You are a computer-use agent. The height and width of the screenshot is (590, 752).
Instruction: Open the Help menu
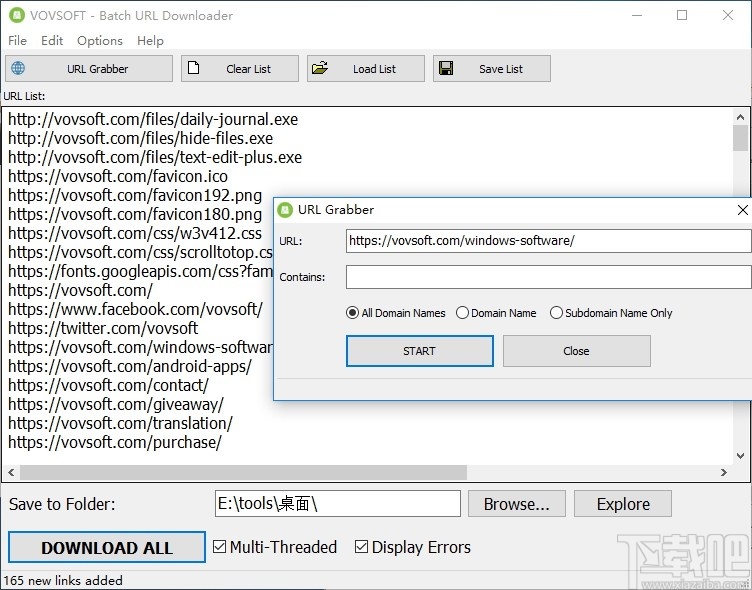point(150,41)
